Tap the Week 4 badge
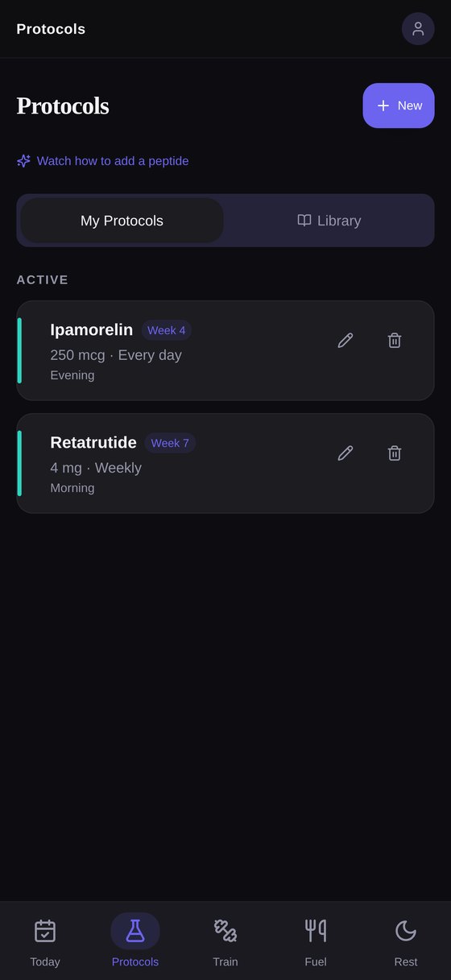 [167, 330]
